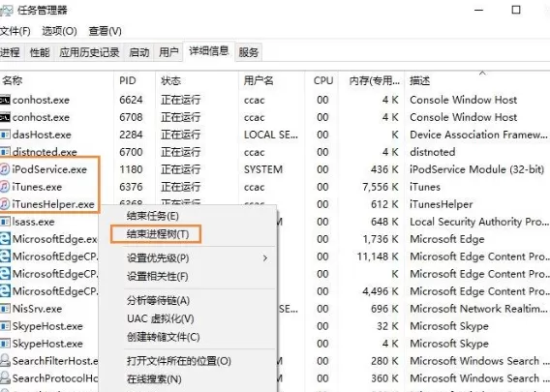Click the SearchFilterHost process icon
This screenshot has width=550, height=392.
point(5,361)
